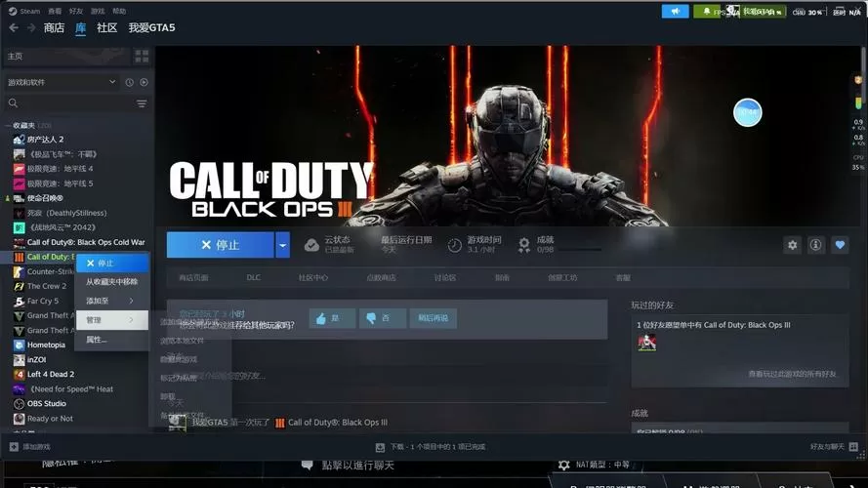Expand 添加至 submenu
This screenshot has height=488, width=868.
(112, 301)
